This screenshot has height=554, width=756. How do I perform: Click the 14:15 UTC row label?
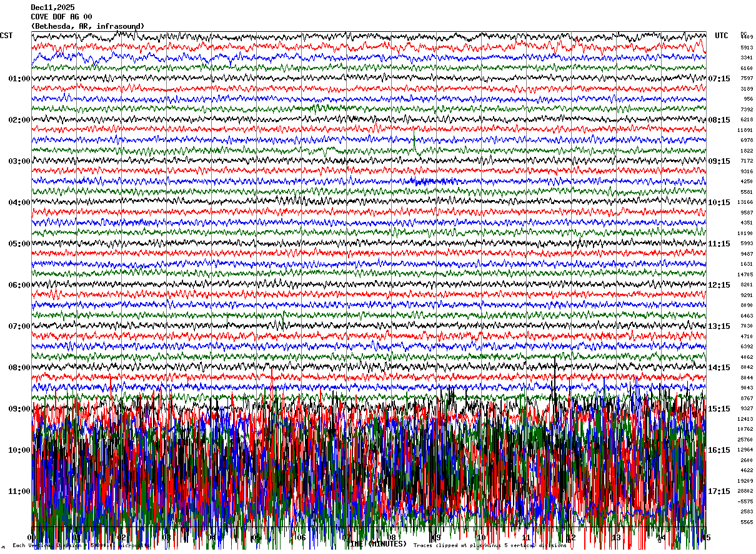(719, 368)
